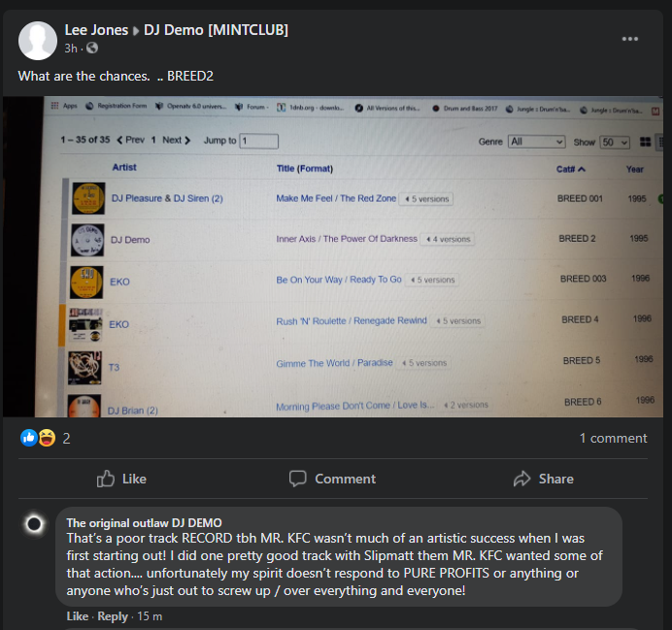This screenshot has height=630, width=672.
Task: Open the post options three-dot menu
Action: tap(630, 39)
